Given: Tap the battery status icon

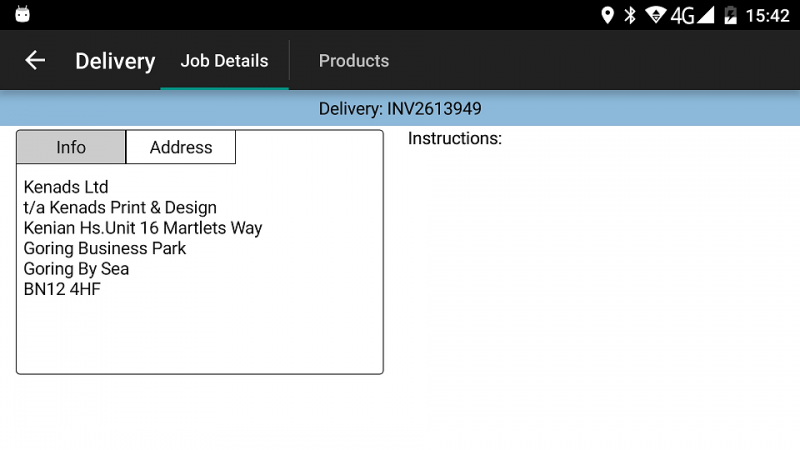Looking at the screenshot, I should (x=730, y=15).
